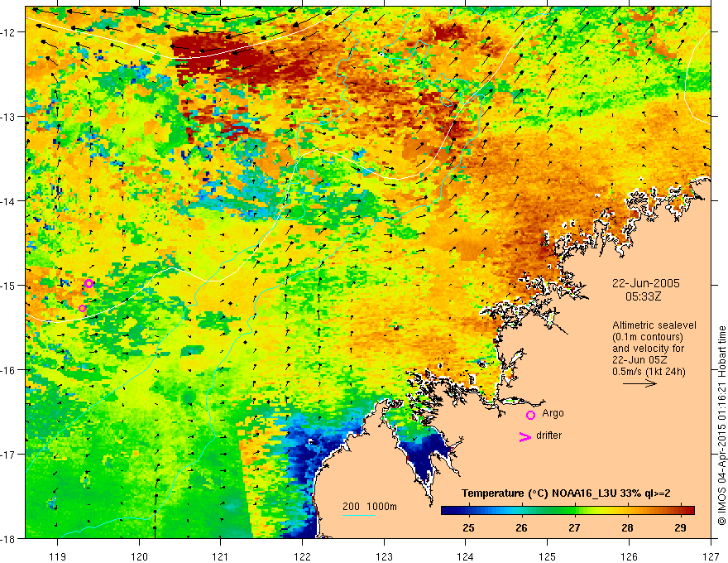Screen dimensions: 728x563
Task: Click the '0.5m/s (1kt 24h)' text
Action: pyautogui.click(x=649, y=372)
